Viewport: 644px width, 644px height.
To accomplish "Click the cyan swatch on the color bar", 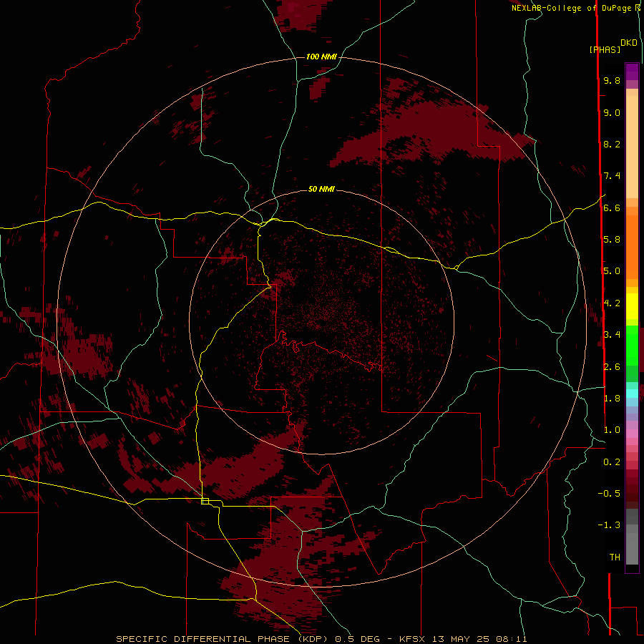I will [x=632, y=394].
